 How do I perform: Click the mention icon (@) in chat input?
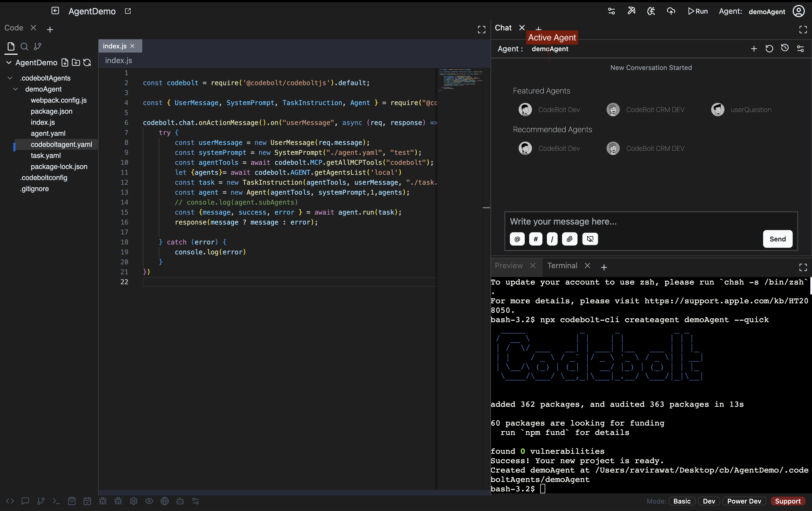pos(517,238)
